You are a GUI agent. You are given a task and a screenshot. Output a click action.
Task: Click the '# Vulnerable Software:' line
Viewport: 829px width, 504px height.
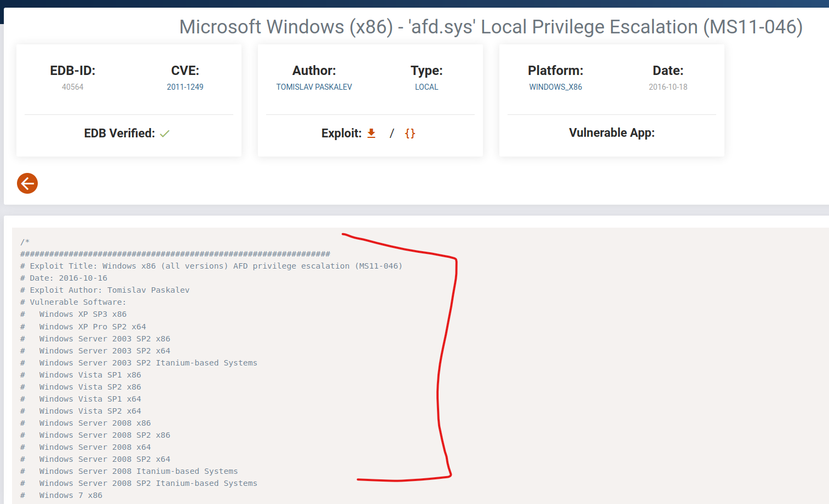73,302
